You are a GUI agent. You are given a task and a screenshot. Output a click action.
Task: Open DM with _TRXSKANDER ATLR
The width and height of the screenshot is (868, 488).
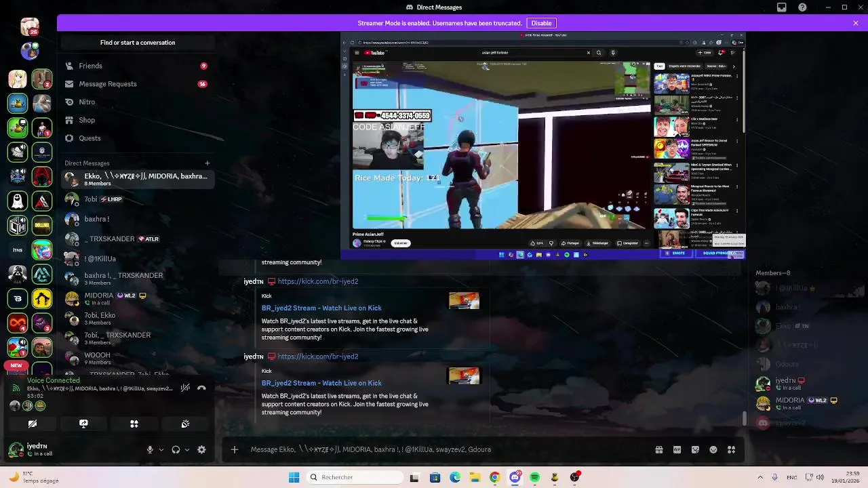(137, 239)
